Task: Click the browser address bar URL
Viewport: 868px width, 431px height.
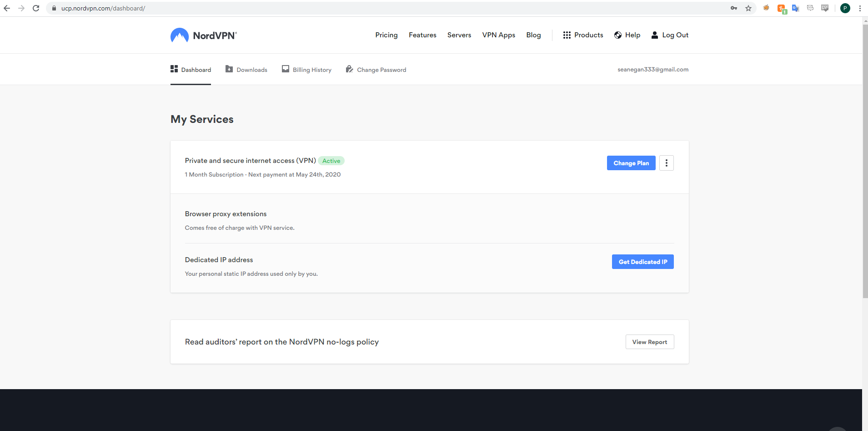Action: [x=103, y=8]
